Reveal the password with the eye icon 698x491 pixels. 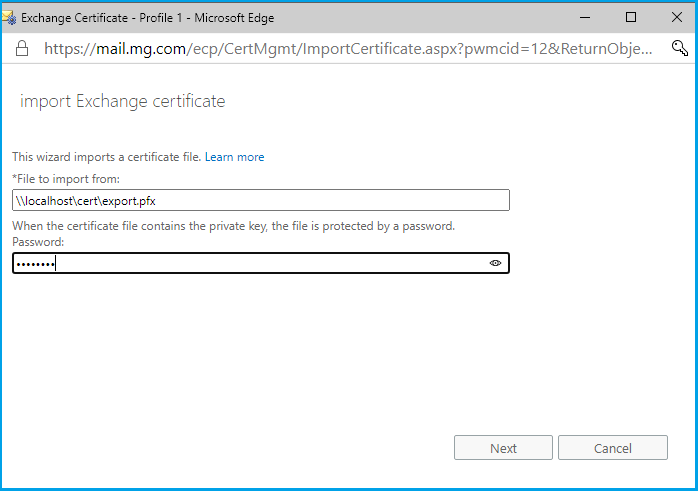click(x=495, y=263)
